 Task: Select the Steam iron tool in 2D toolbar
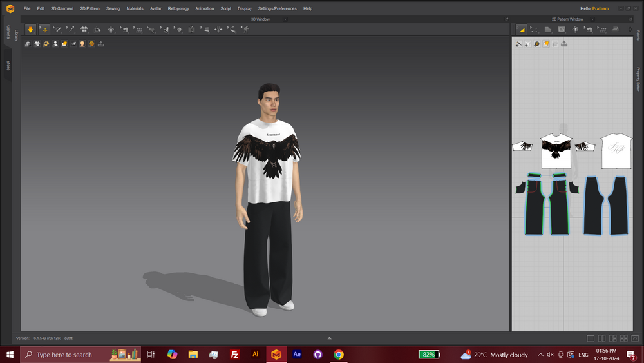pyautogui.click(x=615, y=30)
